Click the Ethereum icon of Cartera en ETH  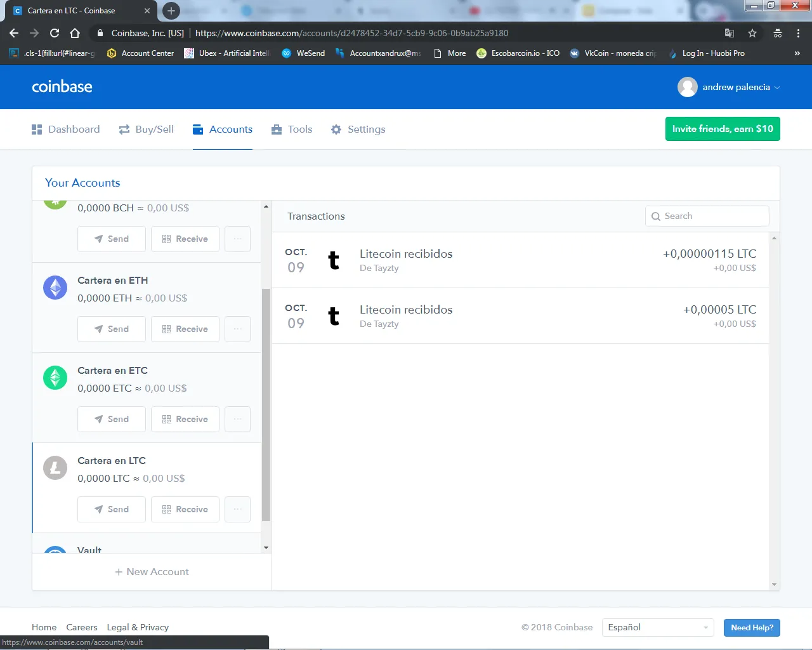[55, 288]
